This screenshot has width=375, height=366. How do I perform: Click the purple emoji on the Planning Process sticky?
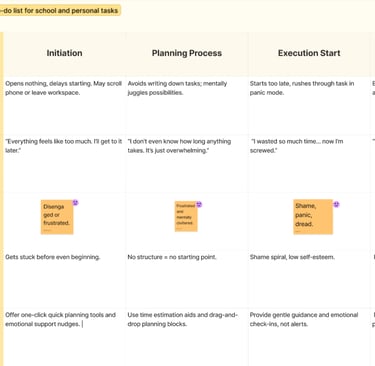click(x=199, y=204)
